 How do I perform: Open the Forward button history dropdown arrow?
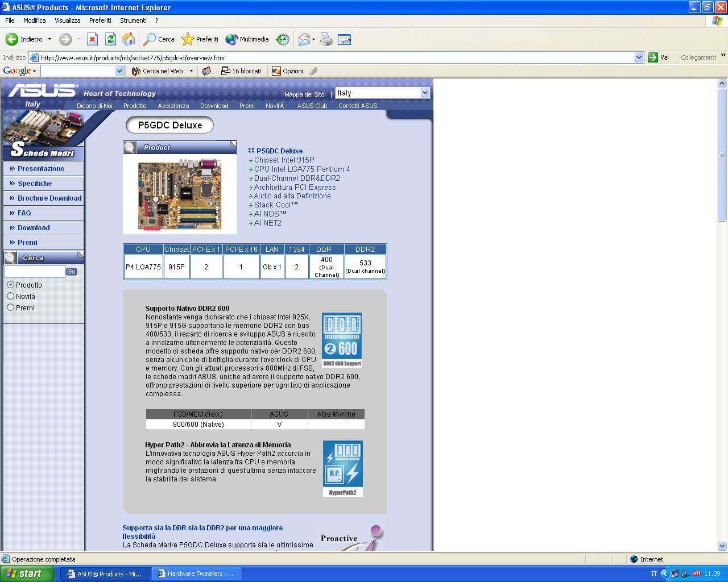pyautogui.click(x=78, y=39)
